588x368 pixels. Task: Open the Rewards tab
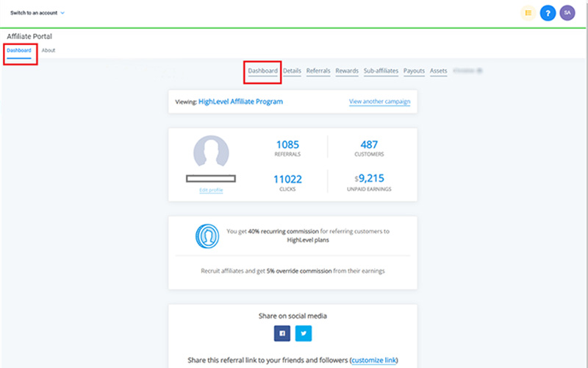click(x=347, y=71)
